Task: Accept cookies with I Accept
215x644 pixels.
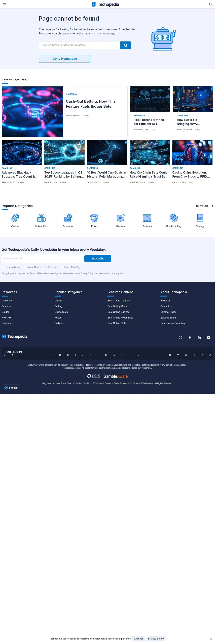Action: (x=138, y=639)
